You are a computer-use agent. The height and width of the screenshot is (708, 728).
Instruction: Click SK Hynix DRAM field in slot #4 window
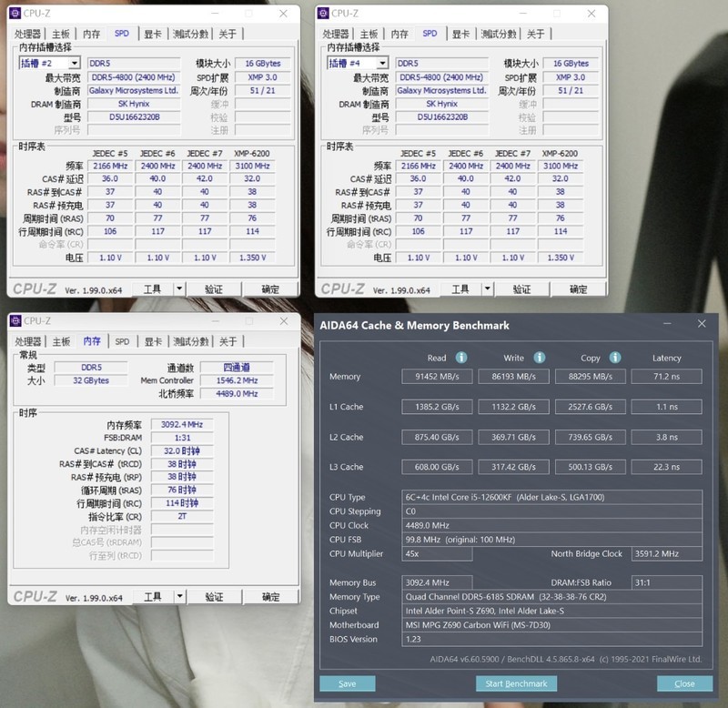pyautogui.click(x=441, y=104)
